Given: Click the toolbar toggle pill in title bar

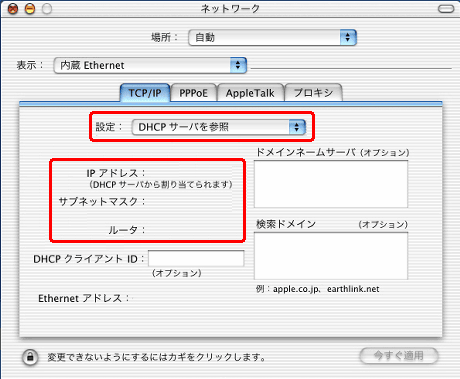Looking at the screenshot, I should [x=446, y=9].
